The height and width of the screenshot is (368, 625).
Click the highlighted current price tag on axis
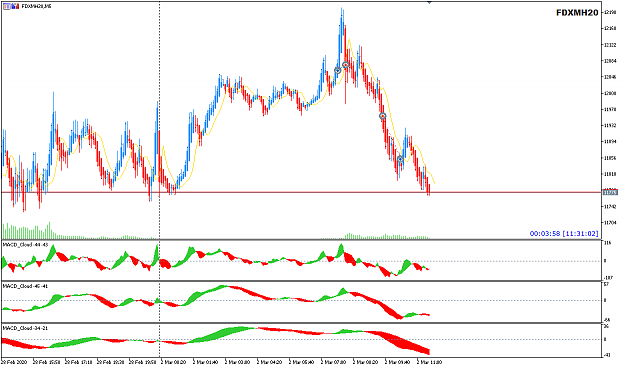point(610,193)
